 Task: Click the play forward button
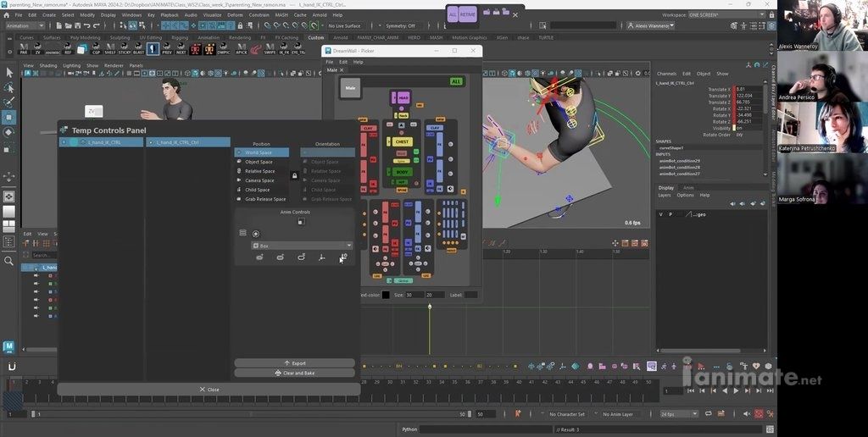736,390
